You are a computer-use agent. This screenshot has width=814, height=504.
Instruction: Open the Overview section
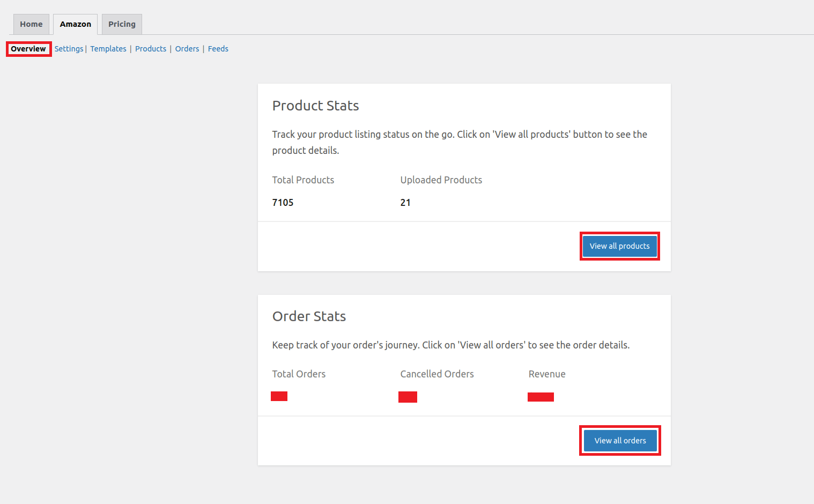pyautogui.click(x=28, y=49)
